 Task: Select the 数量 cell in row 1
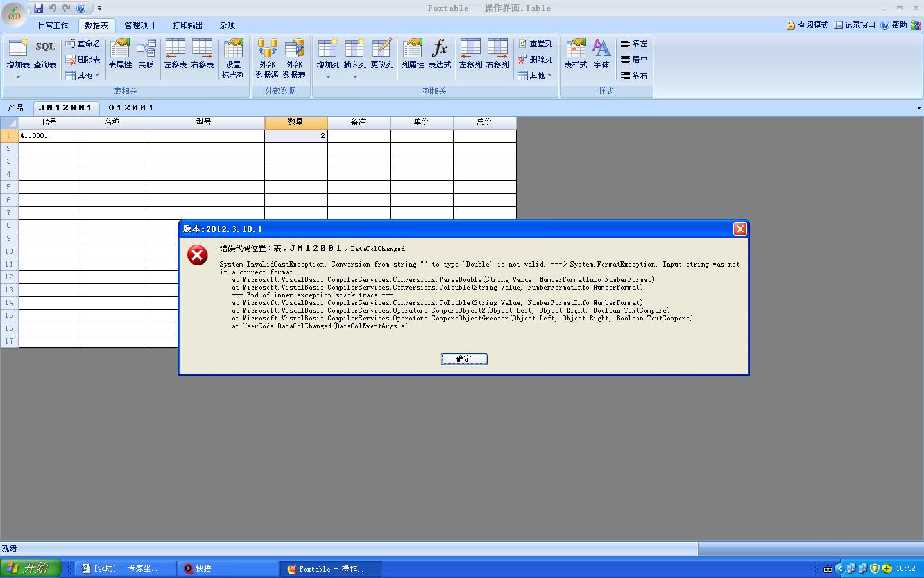pos(296,136)
